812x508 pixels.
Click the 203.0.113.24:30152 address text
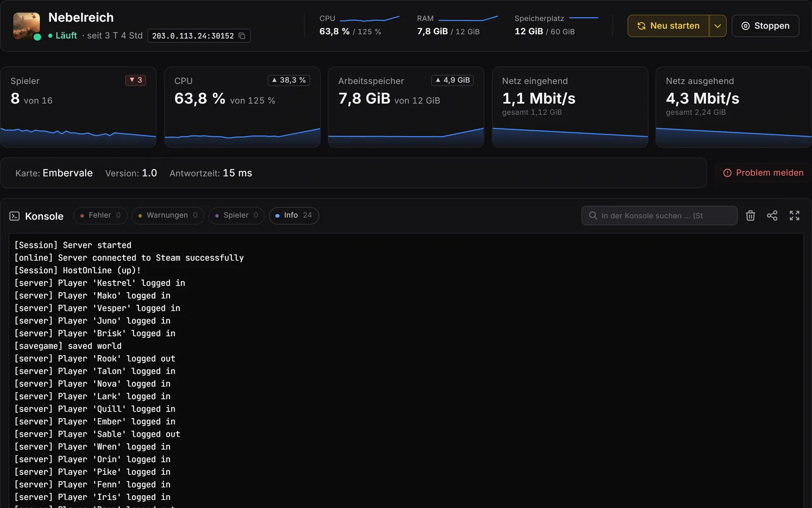click(193, 36)
